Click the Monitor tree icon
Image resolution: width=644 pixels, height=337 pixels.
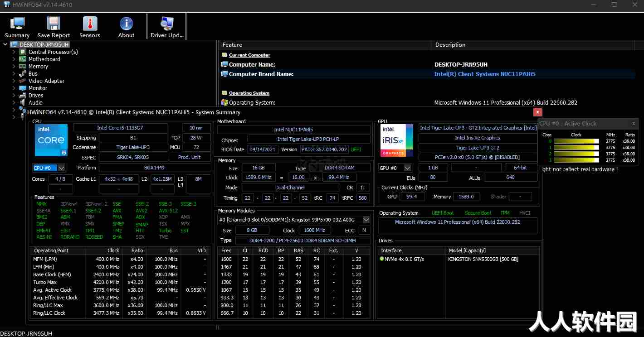(x=22, y=88)
